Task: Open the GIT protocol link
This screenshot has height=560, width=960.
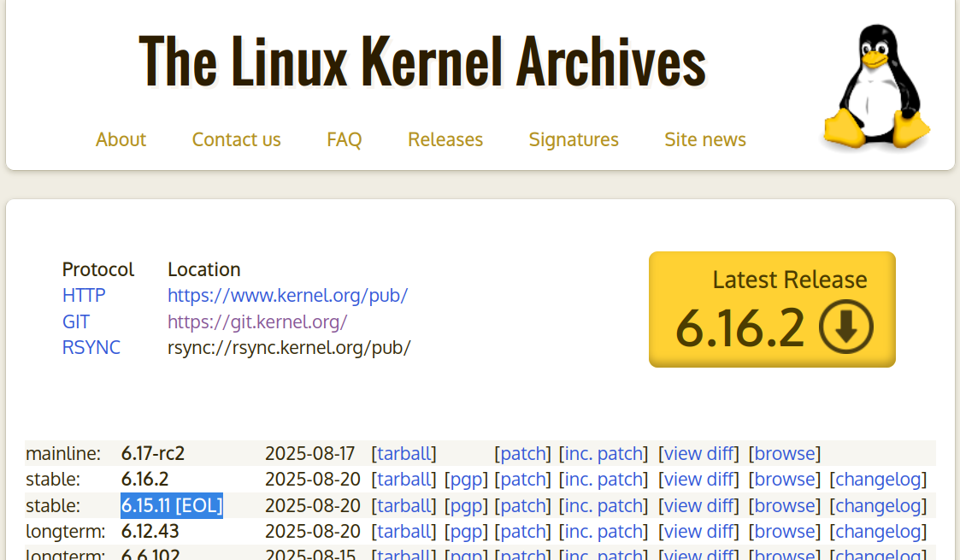Action: tap(75, 322)
